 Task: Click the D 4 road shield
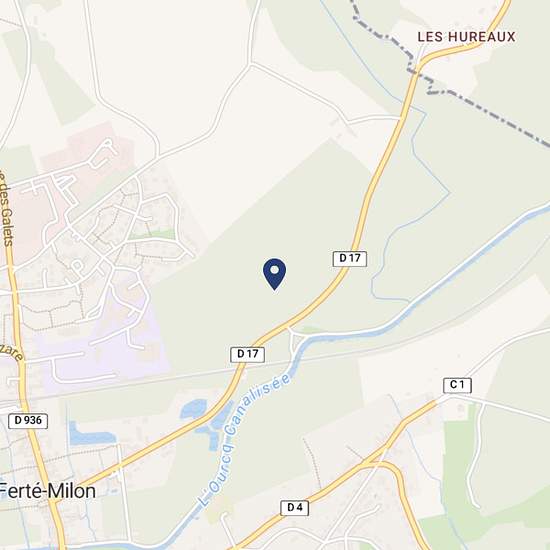click(x=295, y=508)
